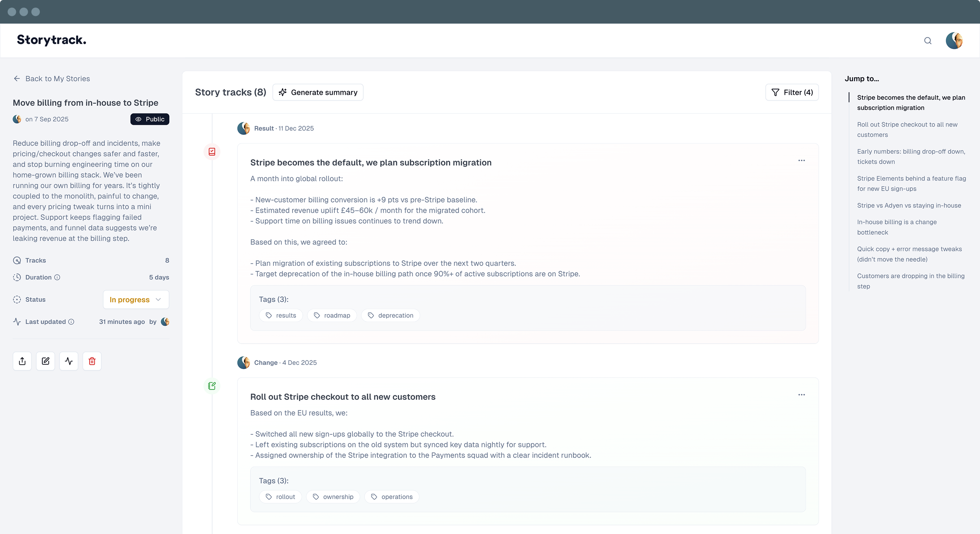Open the Filter (4) panel

[x=792, y=92]
